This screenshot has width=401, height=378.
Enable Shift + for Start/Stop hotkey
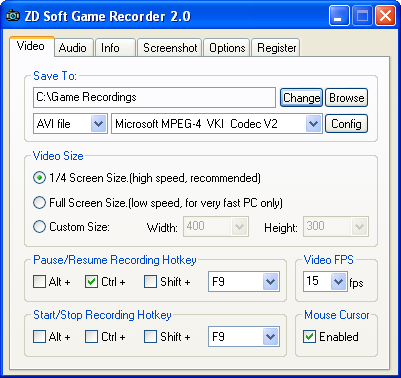150,337
